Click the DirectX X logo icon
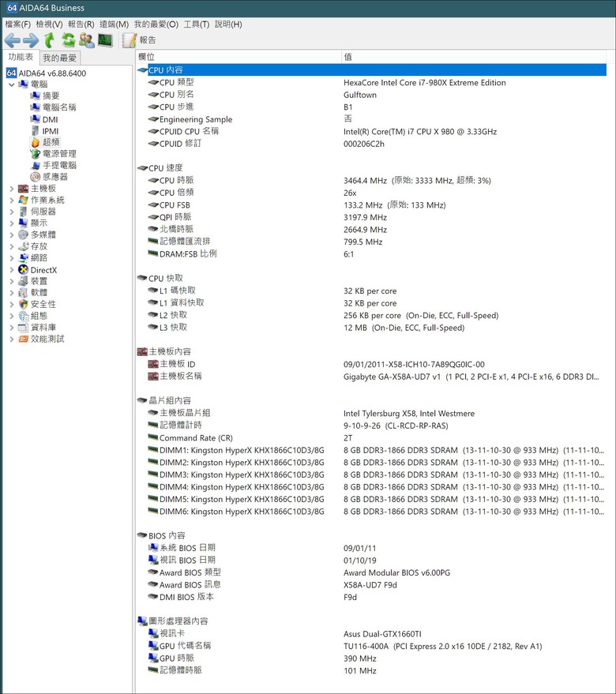The width and height of the screenshot is (616, 694). (23, 269)
